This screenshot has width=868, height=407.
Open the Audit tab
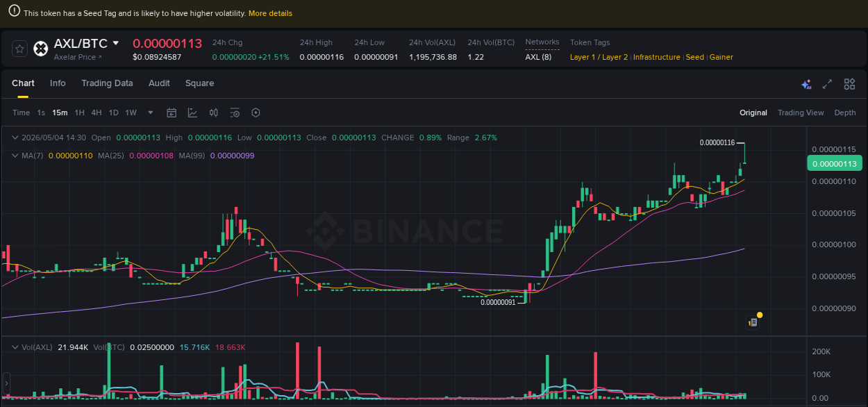tap(159, 83)
